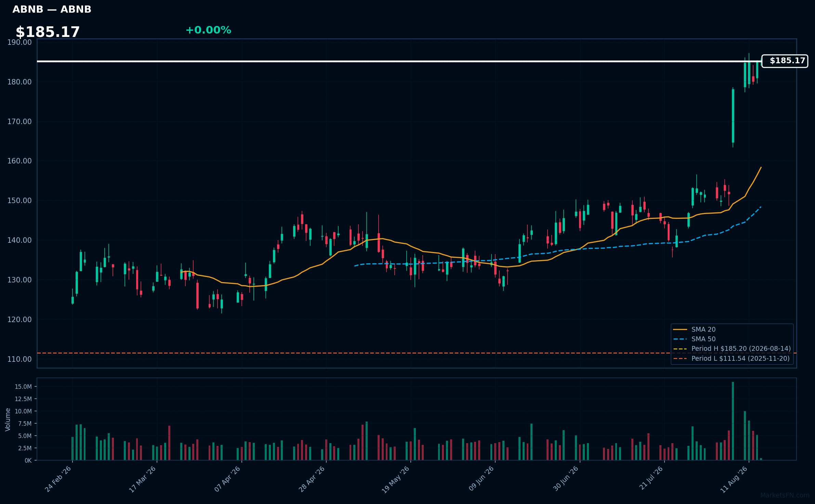Viewport: 815px width, 504px height.
Task: Click the $185.17 current price tag on right axis
Action: pos(785,61)
